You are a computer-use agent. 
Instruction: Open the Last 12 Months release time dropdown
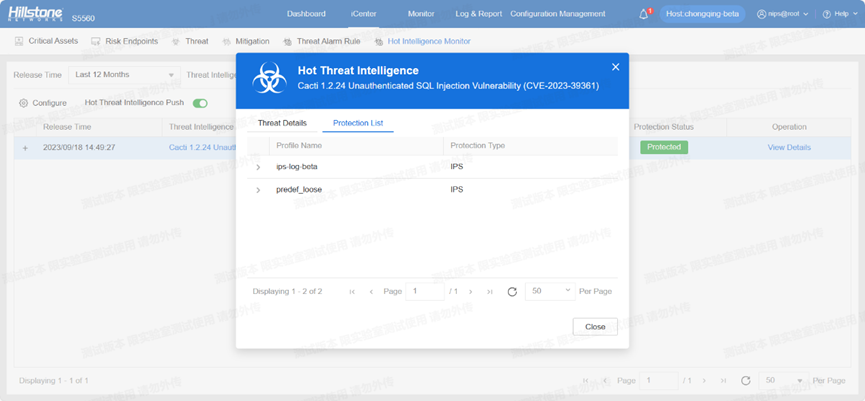click(125, 75)
